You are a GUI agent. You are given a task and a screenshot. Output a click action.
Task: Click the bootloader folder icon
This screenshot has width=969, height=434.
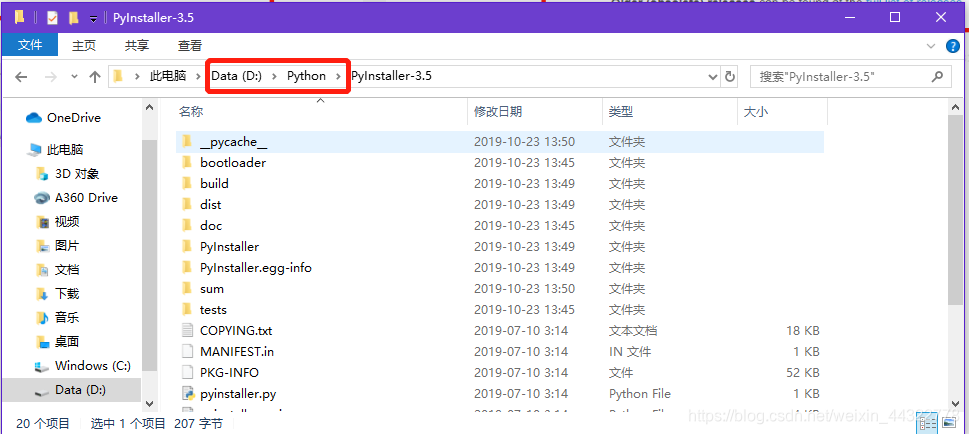coord(187,163)
